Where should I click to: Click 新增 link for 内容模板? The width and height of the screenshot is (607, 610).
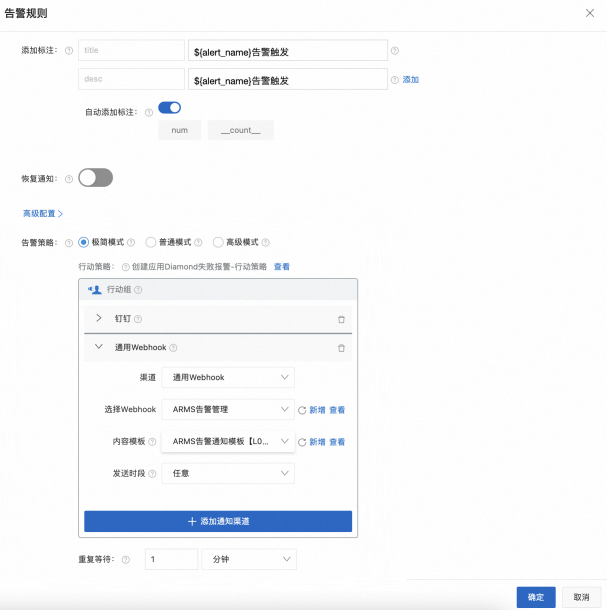click(317, 442)
